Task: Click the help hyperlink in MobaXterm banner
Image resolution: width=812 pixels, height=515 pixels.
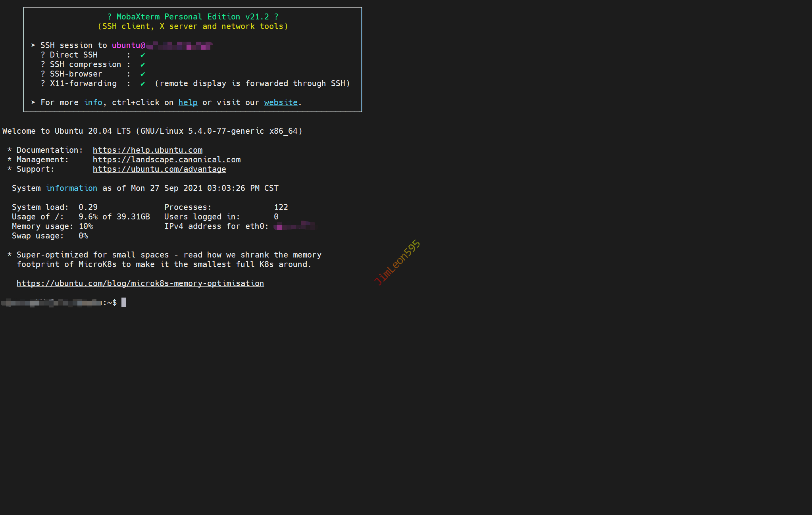Action: point(188,102)
